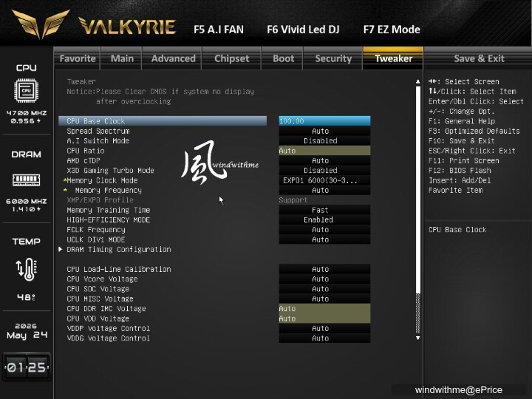Screen dimensions: 532x399
Task: Open Memory Training Time Fast dropdown
Action: click(x=324, y=210)
